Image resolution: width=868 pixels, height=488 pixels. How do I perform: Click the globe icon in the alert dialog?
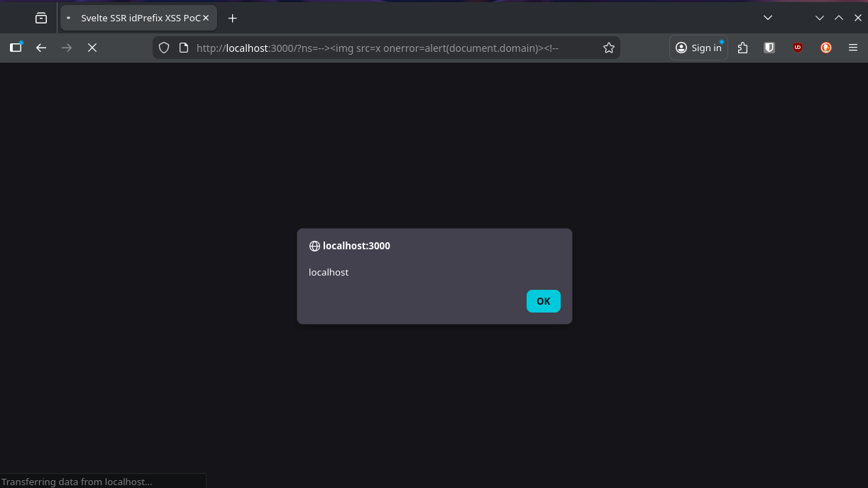pyautogui.click(x=314, y=246)
